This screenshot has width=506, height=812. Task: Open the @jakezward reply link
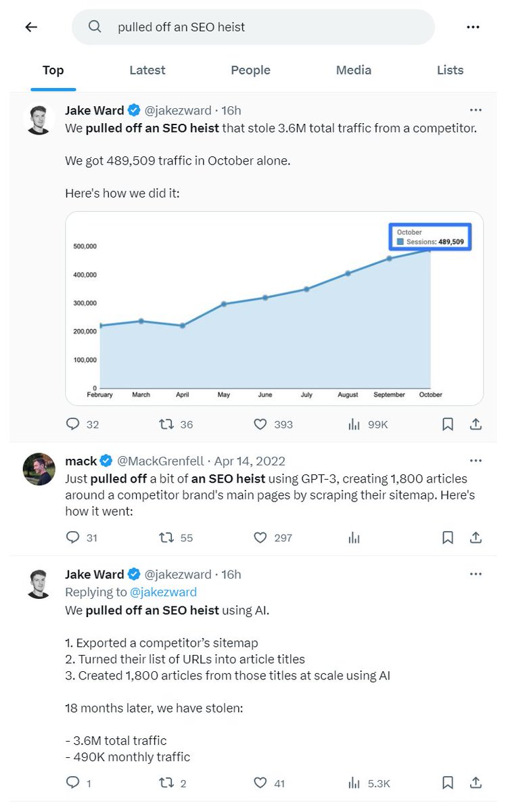coord(163,592)
